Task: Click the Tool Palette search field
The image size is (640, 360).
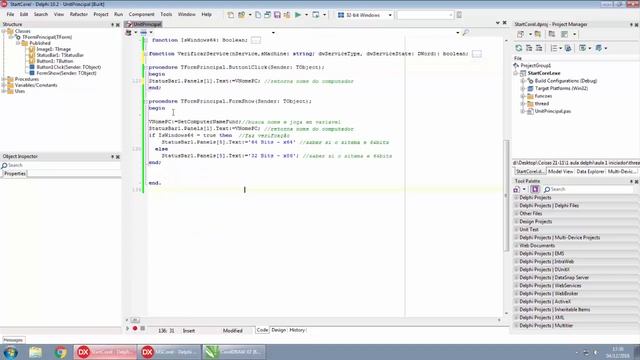Action: coord(588,189)
